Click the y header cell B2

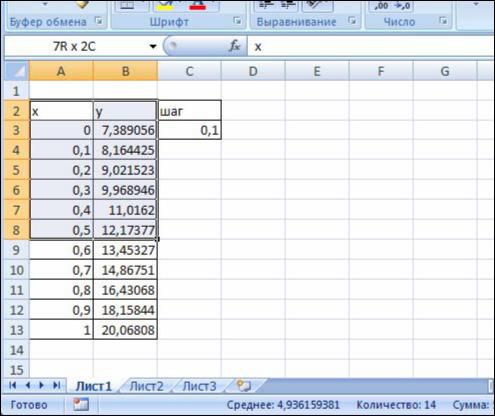125,110
